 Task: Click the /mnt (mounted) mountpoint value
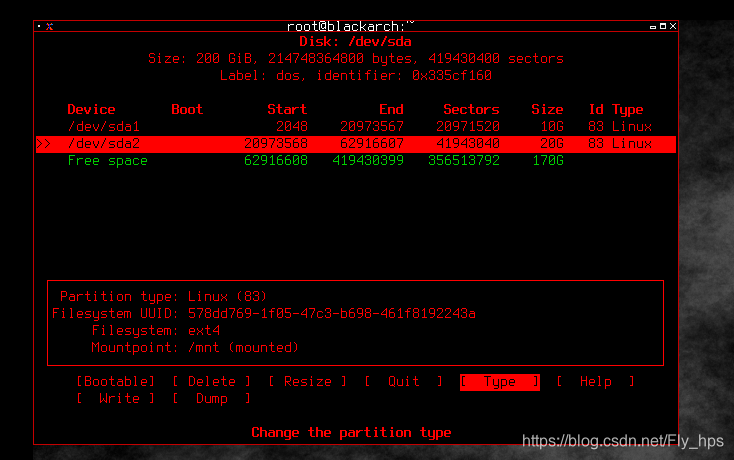coord(243,348)
